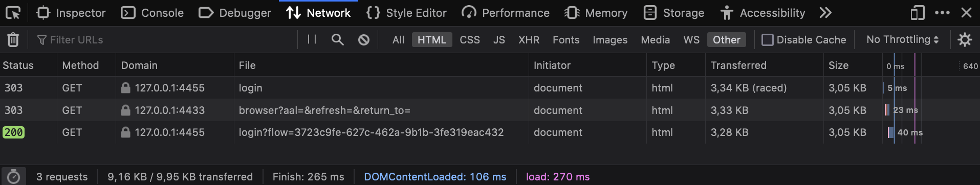Toggle the XHR filter
Image resolution: width=980 pixels, height=185 pixels.
[529, 39]
